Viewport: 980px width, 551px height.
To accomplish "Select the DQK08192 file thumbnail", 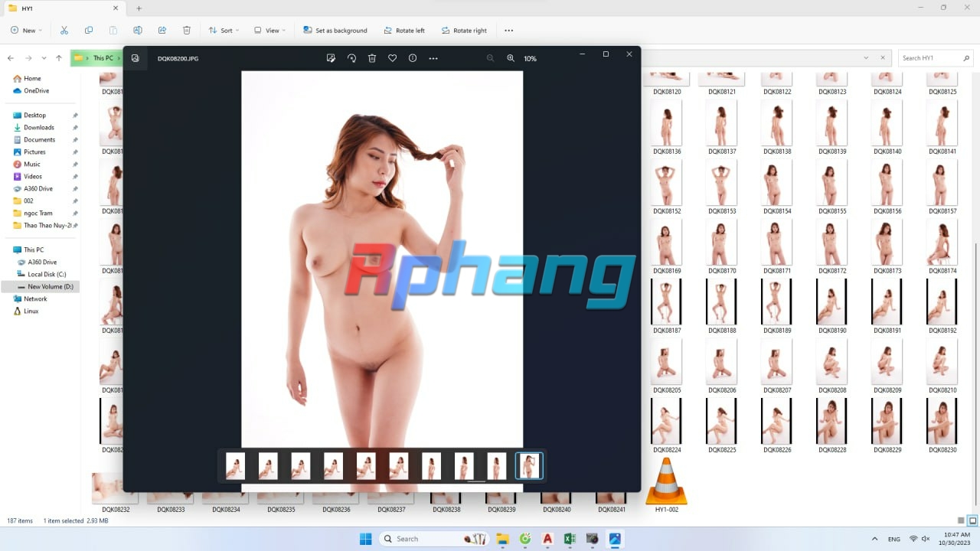I will pyautogui.click(x=942, y=307).
